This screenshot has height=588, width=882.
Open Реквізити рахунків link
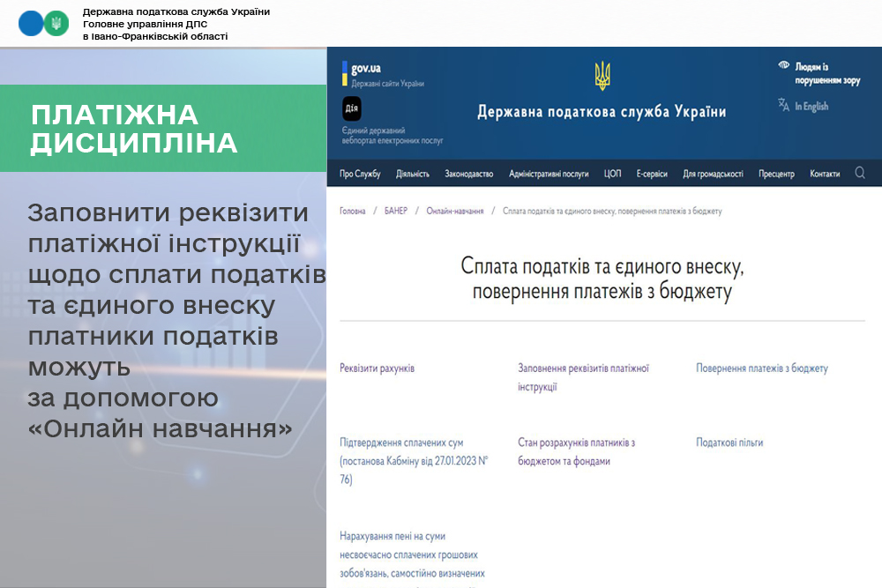377,368
